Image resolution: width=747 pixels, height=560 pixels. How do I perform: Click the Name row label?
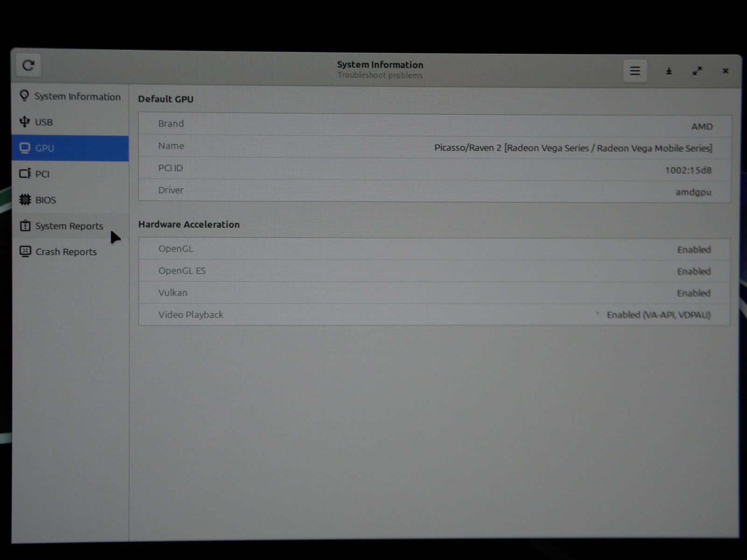pos(171,146)
